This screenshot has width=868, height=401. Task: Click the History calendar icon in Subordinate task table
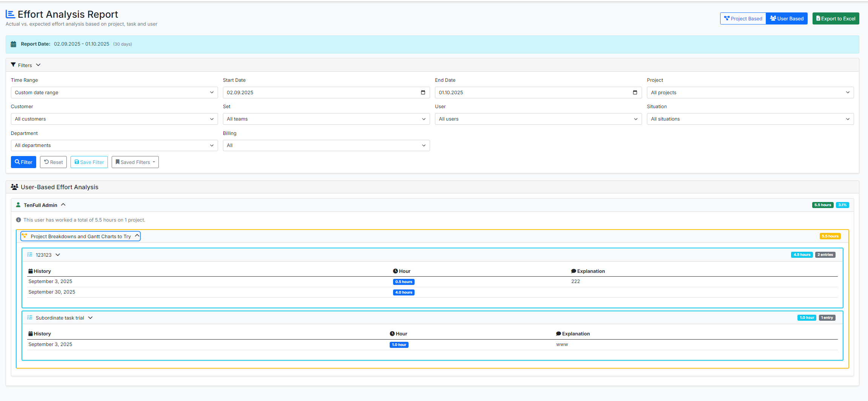pos(31,334)
